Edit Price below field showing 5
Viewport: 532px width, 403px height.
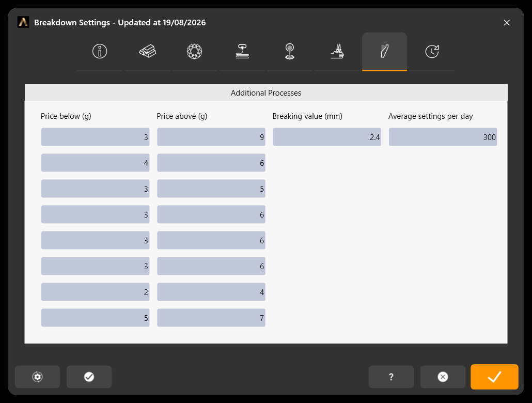[96, 318]
